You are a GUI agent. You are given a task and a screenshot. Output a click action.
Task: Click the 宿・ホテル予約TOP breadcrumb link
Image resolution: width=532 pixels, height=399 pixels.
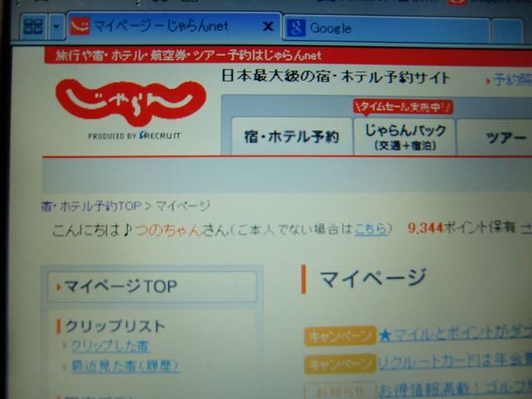click(91, 206)
